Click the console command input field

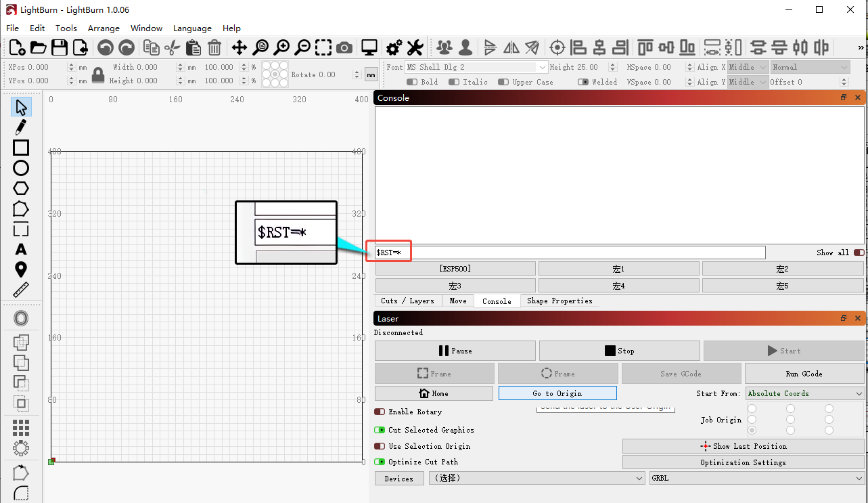click(x=570, y=253)
